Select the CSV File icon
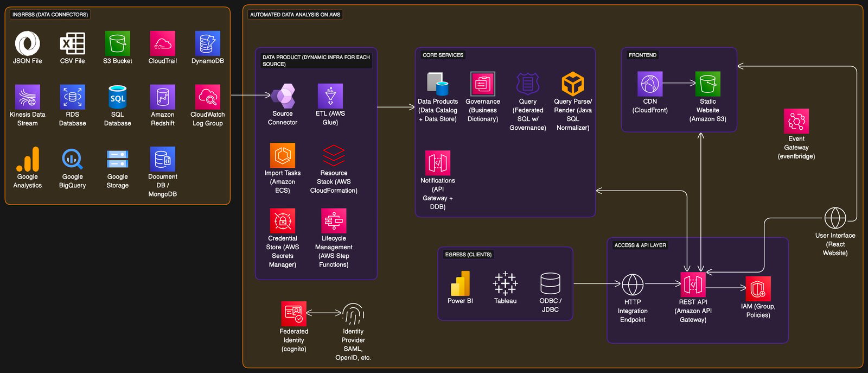Viewport: 868px width, 373px height. [72, 43]
